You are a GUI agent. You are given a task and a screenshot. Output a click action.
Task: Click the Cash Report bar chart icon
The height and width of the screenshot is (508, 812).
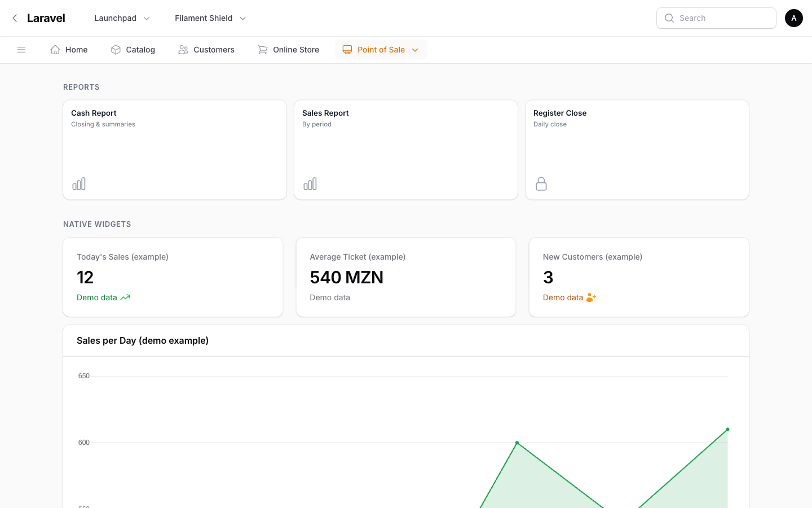coord(79,183)
